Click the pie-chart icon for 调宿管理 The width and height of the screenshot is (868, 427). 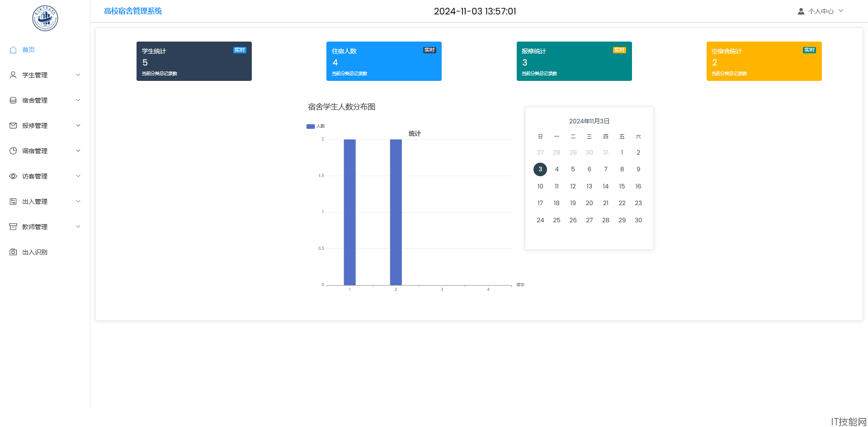click(x=13, y=151)
